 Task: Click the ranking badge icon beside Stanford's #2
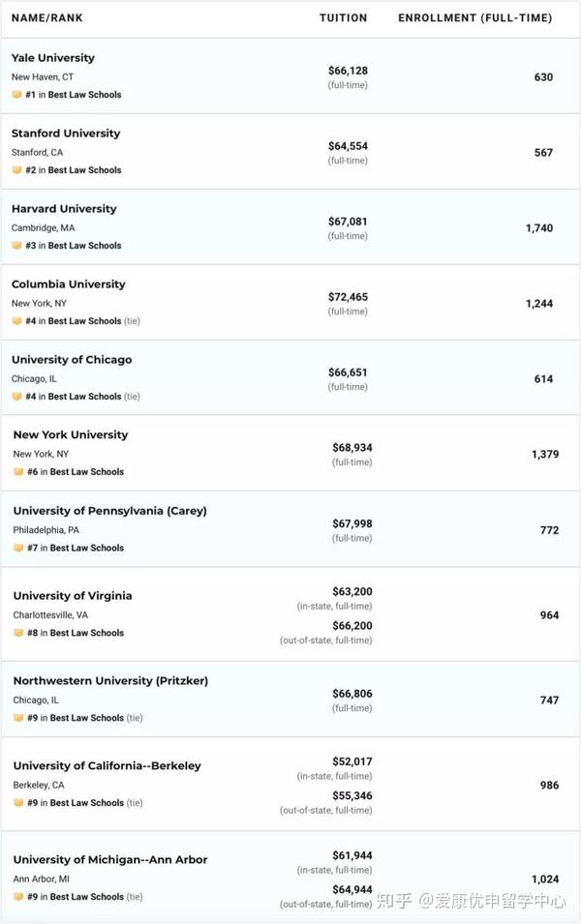[x=16, y=170]
